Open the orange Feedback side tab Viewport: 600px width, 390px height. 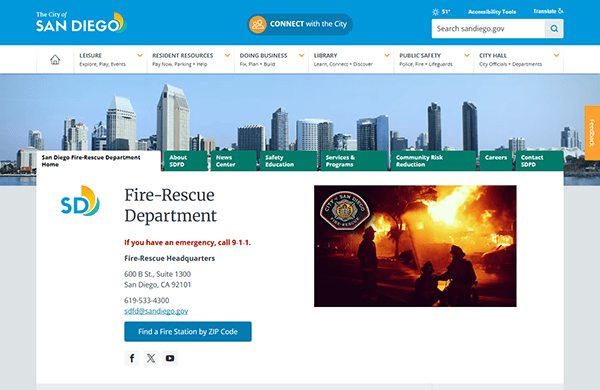click(592, 133)
